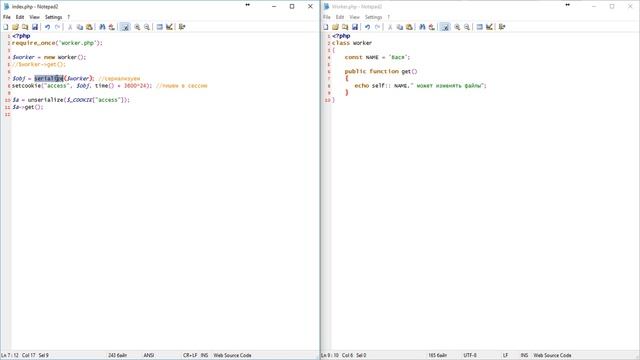Viewport: 640px width, 360px height.
Task: Zoom out on index.php window text
Action: pyautogui.click(x=147, y=27)
